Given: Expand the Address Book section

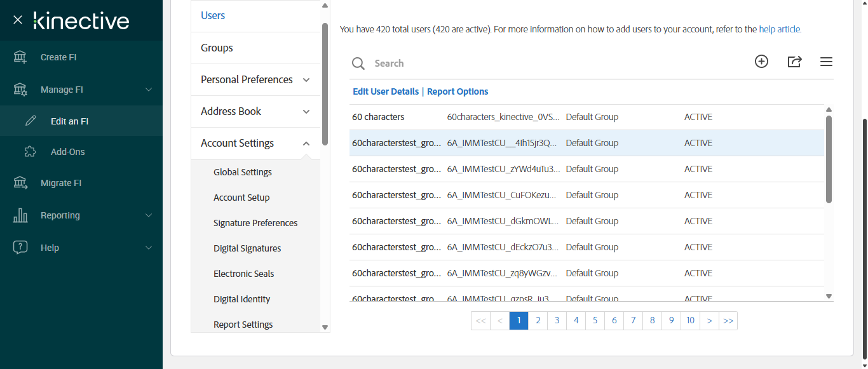Looking at the screenshot, I should coord(306,112).
